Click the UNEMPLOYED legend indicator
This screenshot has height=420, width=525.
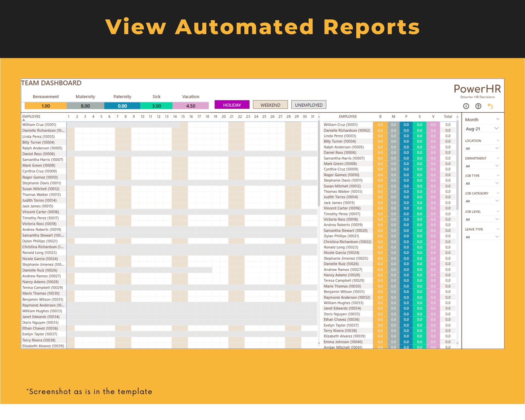(x=309, y=105)
